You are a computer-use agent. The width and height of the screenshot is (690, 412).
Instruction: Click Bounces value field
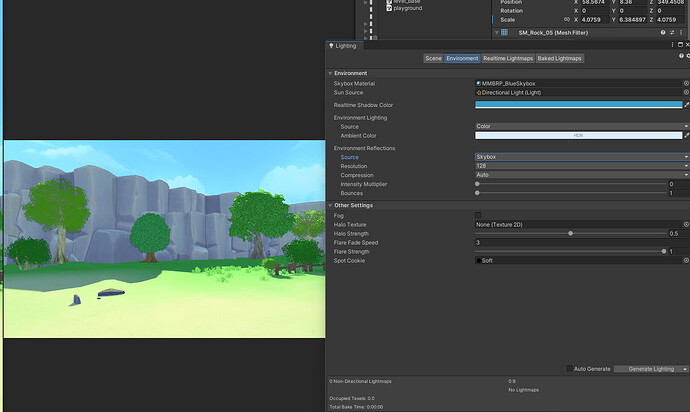[x=679, y=193]
